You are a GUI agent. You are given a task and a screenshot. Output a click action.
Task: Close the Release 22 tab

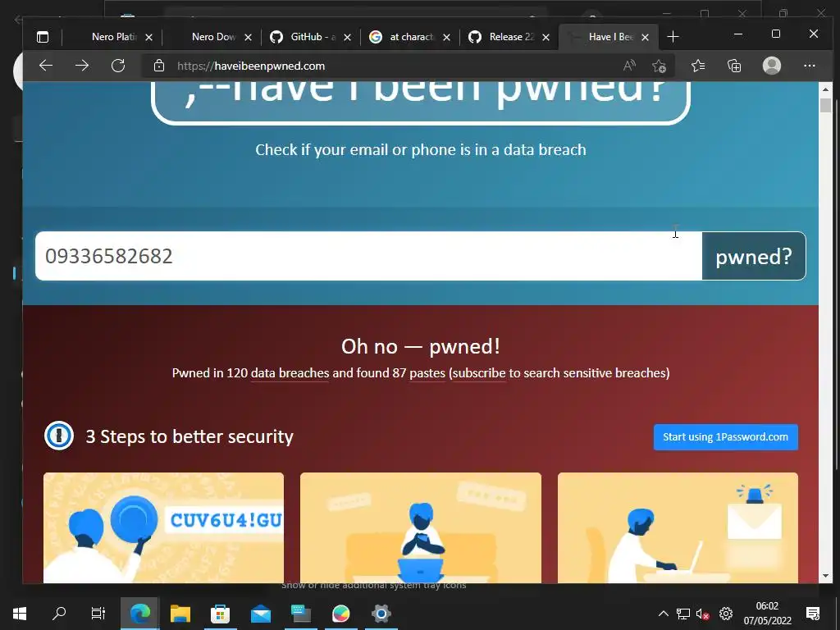[x=546, y=37]
